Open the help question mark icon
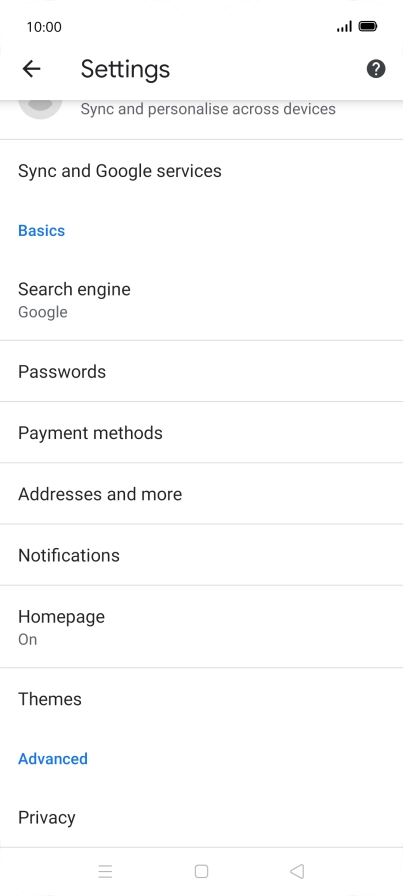Image resolution: width=403 pixels, height=896 pixels. (376, 69)
